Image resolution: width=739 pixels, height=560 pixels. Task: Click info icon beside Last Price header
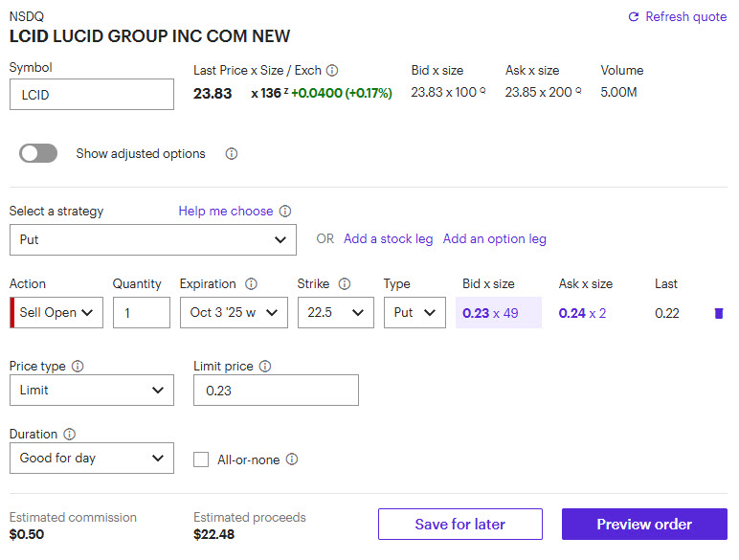tap(332, 71)
